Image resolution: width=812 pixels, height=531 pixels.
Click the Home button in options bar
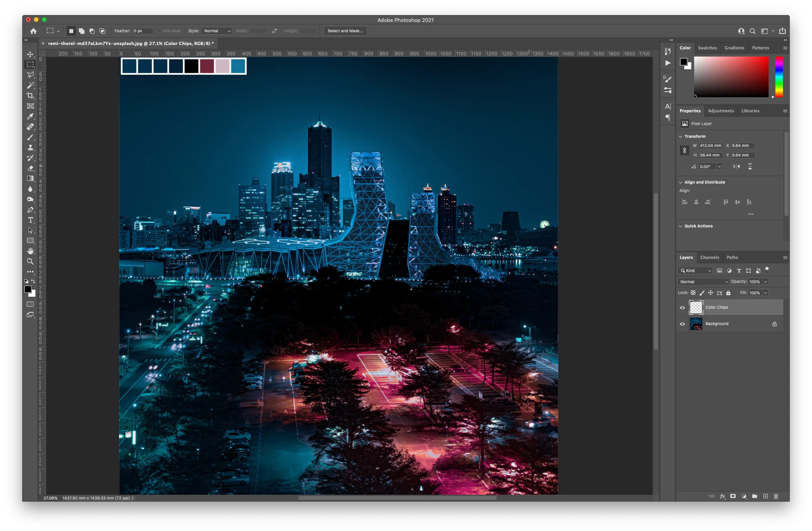33,31
